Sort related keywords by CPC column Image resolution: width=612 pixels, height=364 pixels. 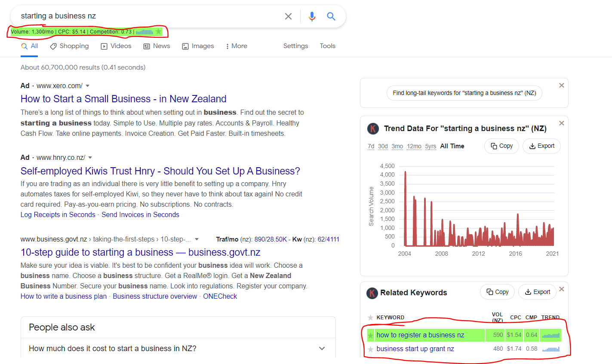516,318
